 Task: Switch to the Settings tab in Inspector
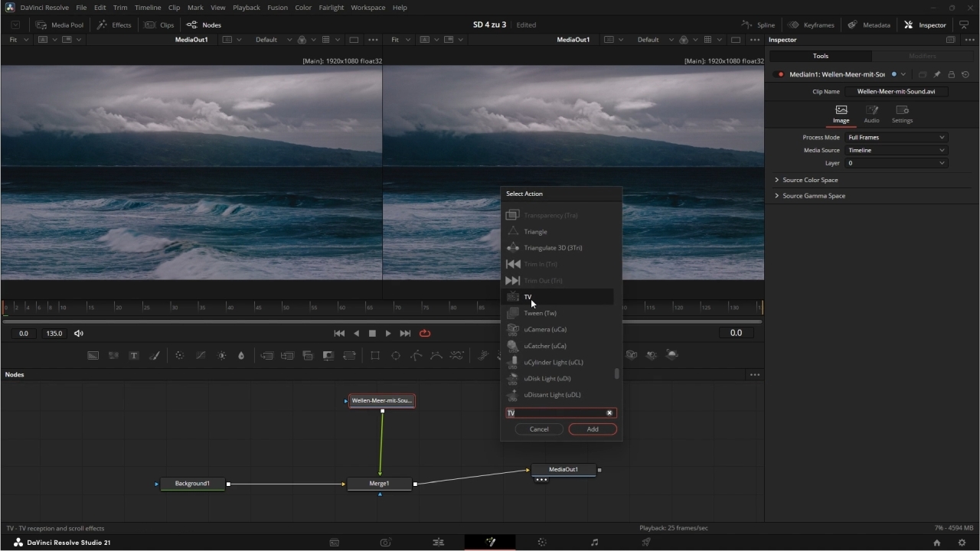coord(902,114)
